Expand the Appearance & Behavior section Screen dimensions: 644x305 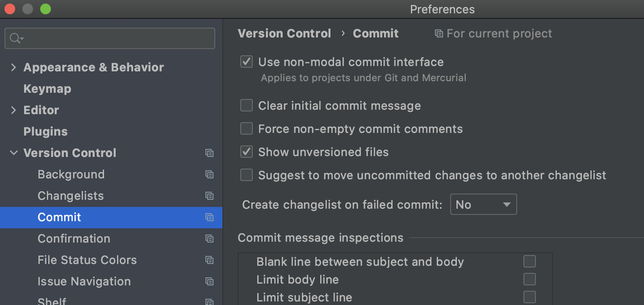(x=13, y=67)
